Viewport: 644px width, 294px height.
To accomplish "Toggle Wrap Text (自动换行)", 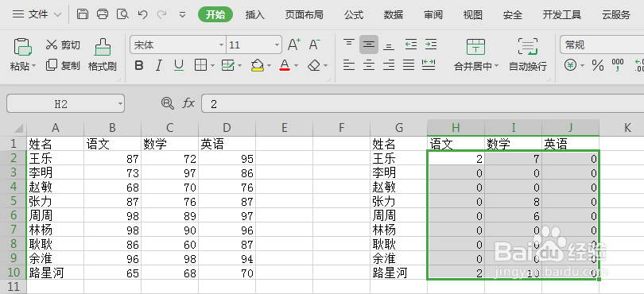I will point(528,55).
